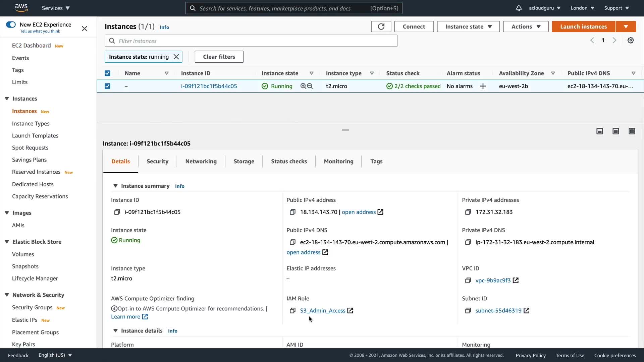Click the notifications bell icon

[519, 8]
